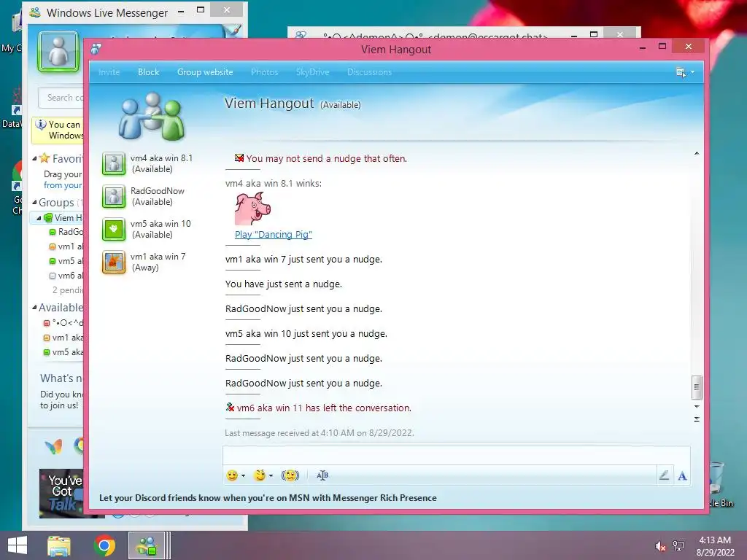
Task: Click the Viem Hangout window title icon
Action: 97,49
